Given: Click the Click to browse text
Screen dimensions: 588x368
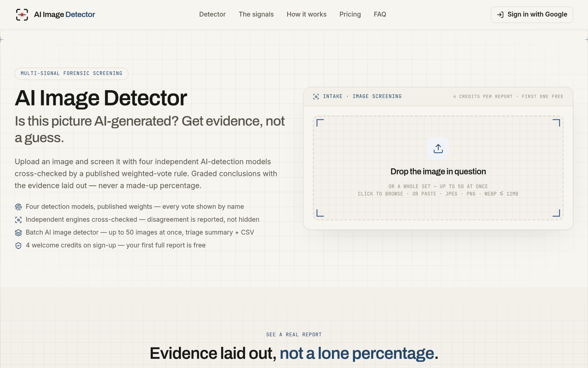Looking at the screenshot, I should pos(381,194).
